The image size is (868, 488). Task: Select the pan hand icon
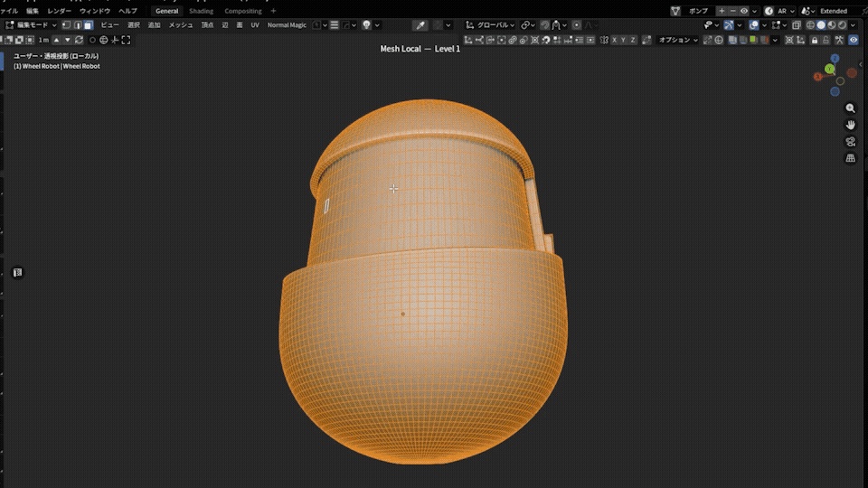click(x=850, y=125)
